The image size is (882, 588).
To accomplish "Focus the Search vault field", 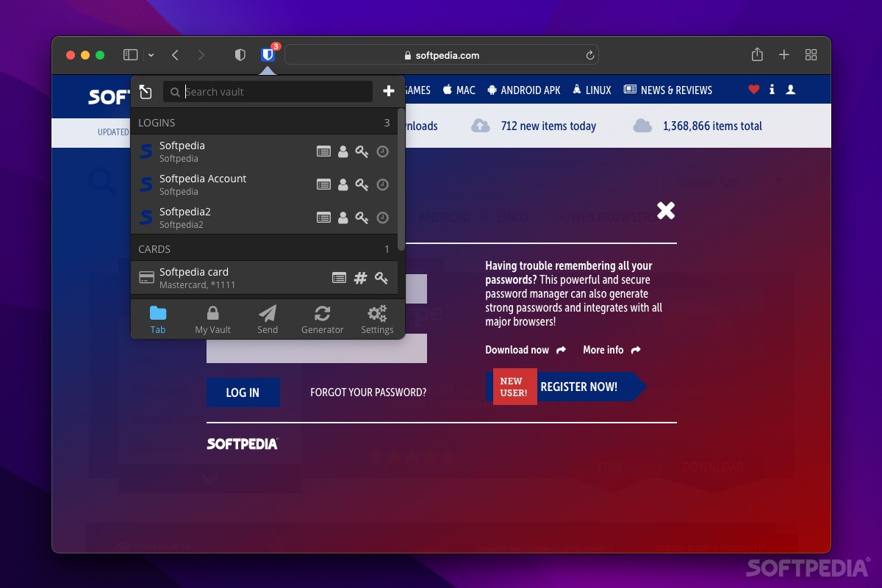I will 268,91.
